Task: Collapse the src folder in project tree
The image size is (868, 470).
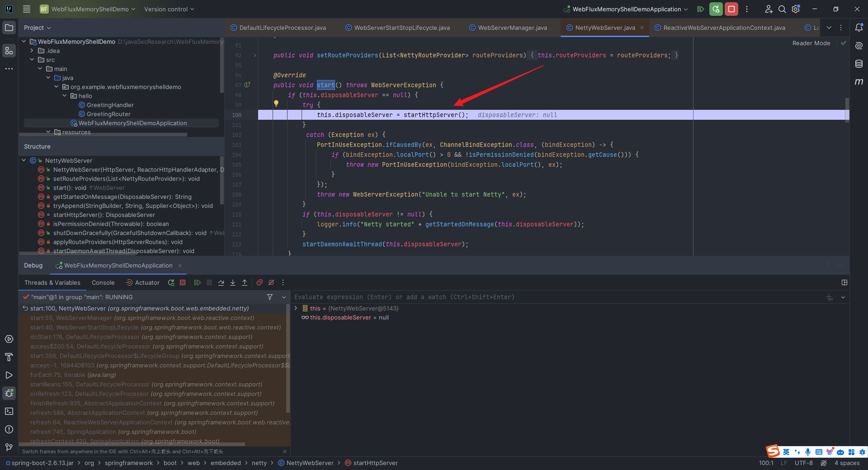Action: pyautogui.click(x=32, y=60)
